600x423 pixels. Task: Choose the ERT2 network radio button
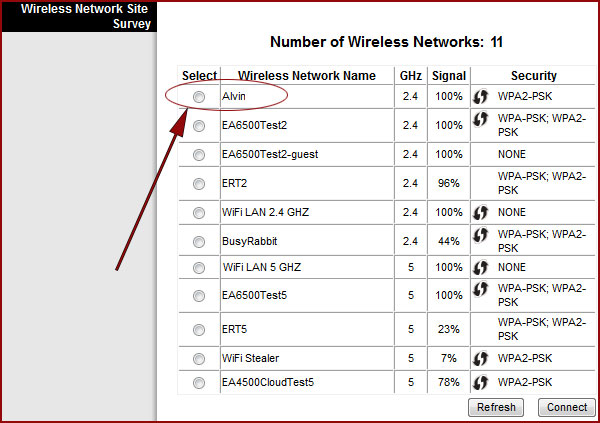point(199,184)
